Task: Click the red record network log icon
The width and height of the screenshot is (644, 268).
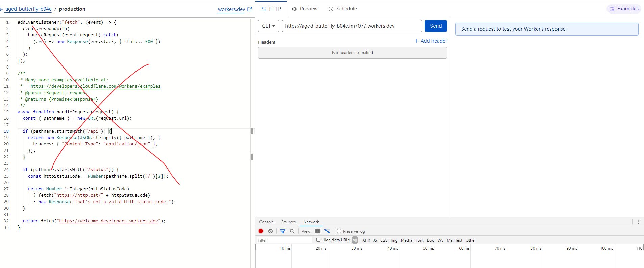Action: (x=261, y=231)
